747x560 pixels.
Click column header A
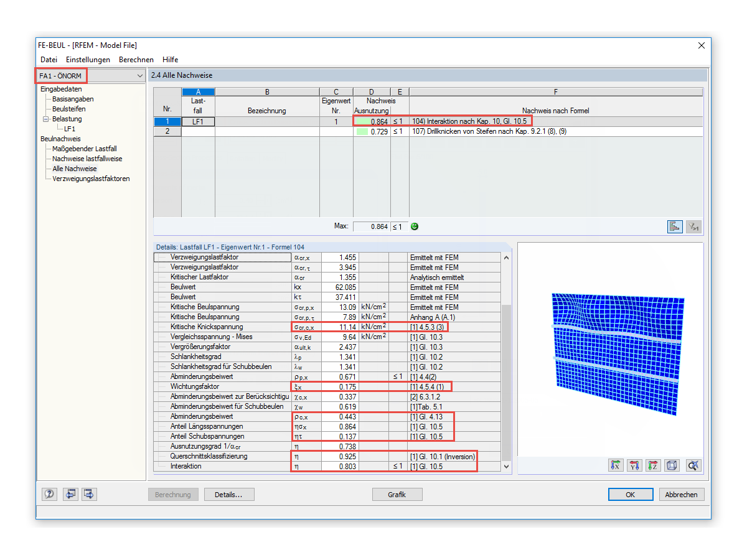(x=198, y=92)
